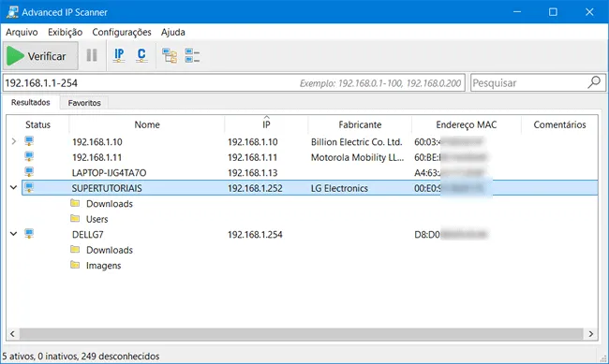Click the Pesquisar search field
609x364 pixels.
[x=538, y=82]
